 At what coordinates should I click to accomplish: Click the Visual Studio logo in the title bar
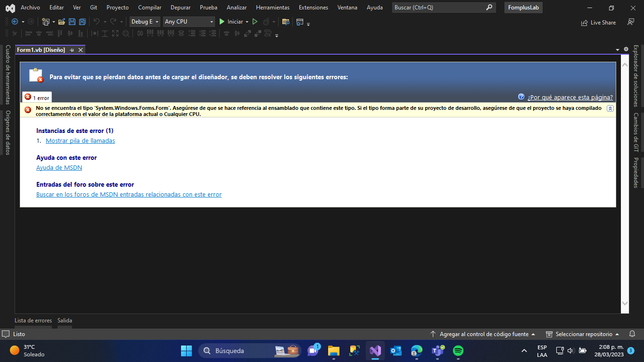(x=10, y=8)
